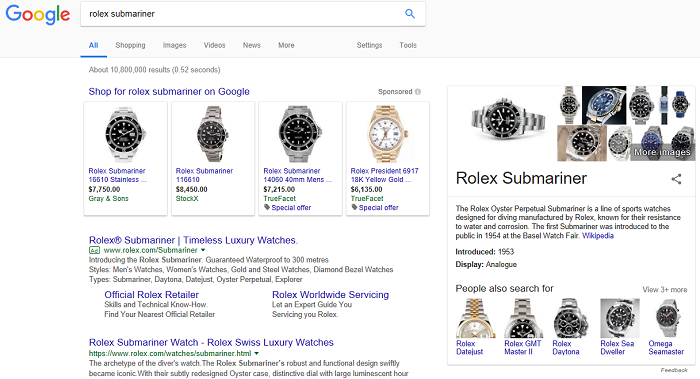This screenshot has height=379, width=700.
Task: Switch to the Videos tab
Action: click(x=214, y=45)
